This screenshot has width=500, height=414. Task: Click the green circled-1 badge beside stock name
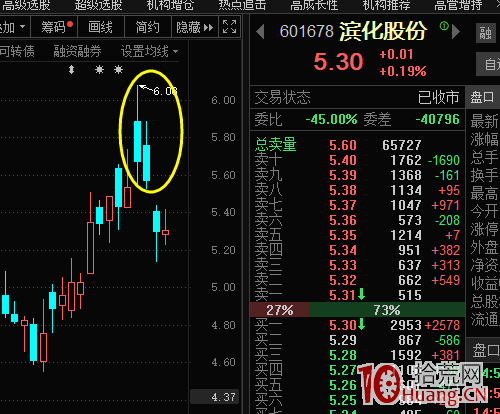[x=444, y=25]
